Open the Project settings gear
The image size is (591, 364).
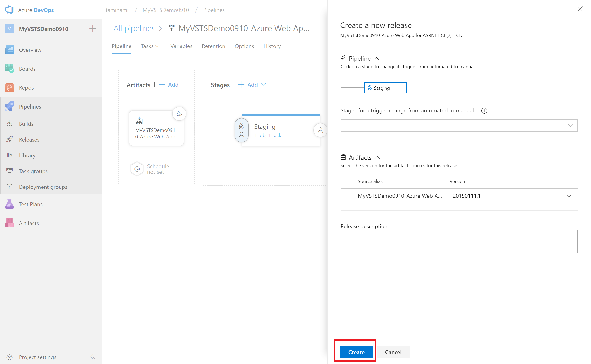(x=9, y=357)
